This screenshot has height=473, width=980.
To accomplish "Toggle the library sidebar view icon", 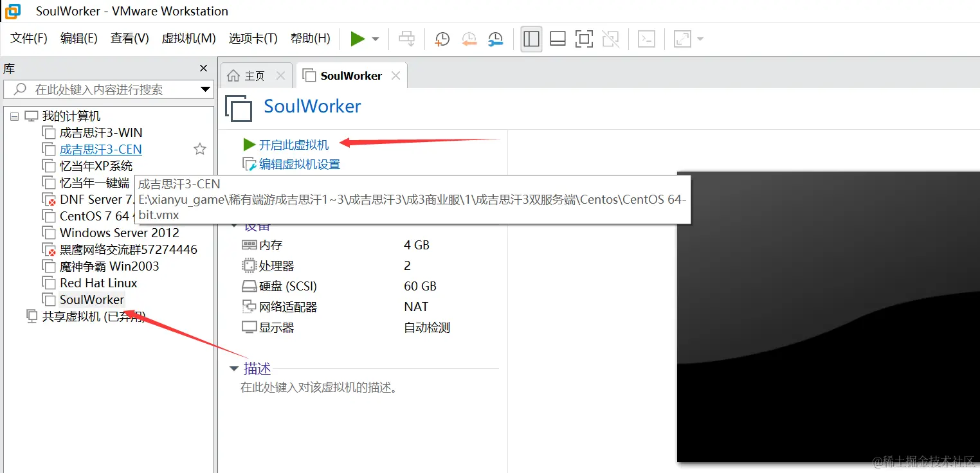I will point(531,39).
